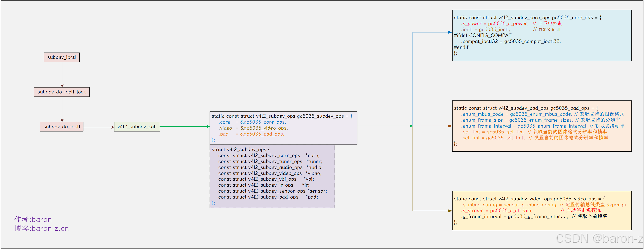This screenshot has width=644, height=249.
Task: Click the '.s_stream = gc5035_s_stream,' line
Action: click(531, 210)
